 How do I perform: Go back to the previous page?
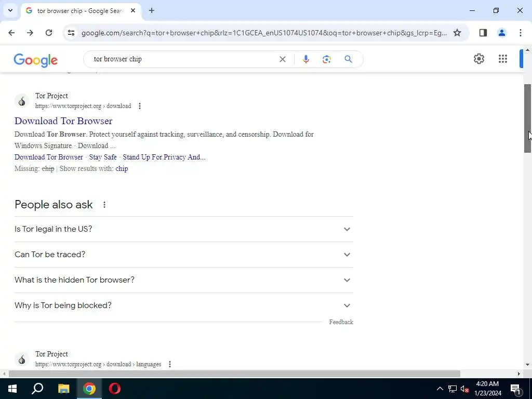pos(11,33)
